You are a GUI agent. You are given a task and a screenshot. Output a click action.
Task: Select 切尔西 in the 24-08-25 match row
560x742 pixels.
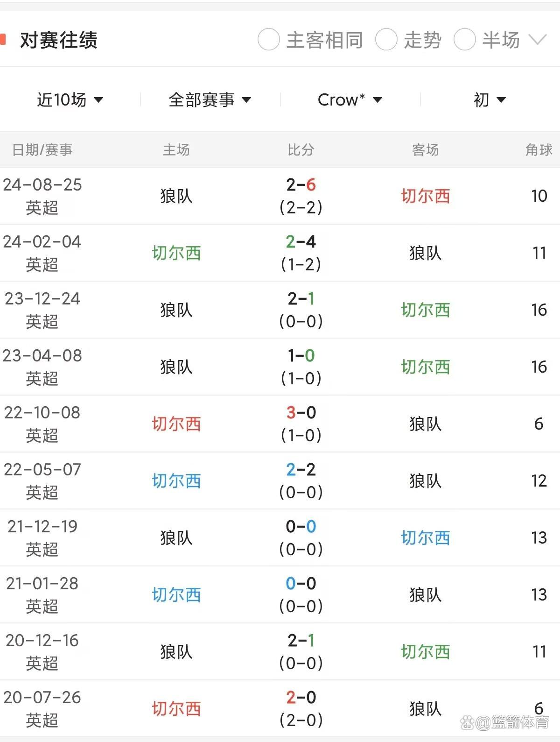pyautogui.click(x=426, y=196)
